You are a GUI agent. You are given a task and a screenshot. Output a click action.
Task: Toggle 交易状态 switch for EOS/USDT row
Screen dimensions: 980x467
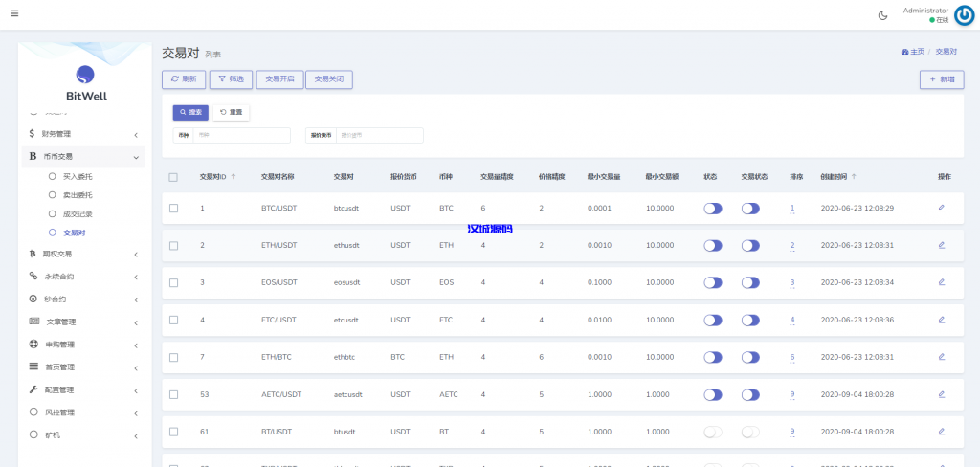click(750, 283)
